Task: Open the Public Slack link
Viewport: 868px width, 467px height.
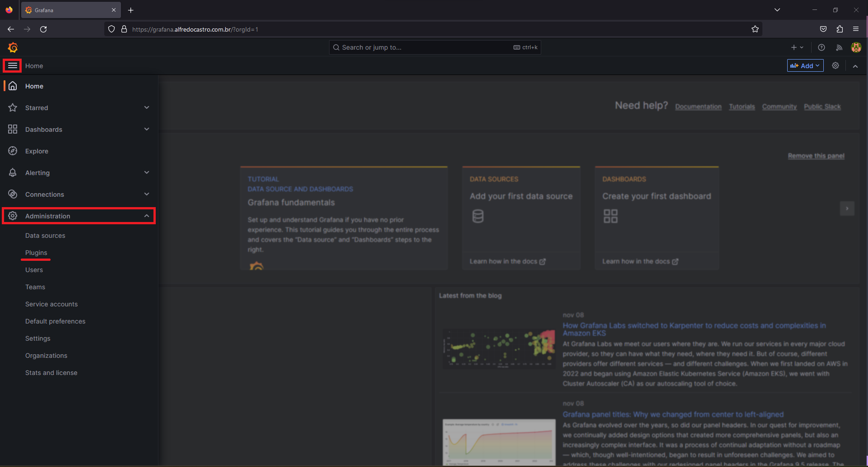Action: coord(822,106)
